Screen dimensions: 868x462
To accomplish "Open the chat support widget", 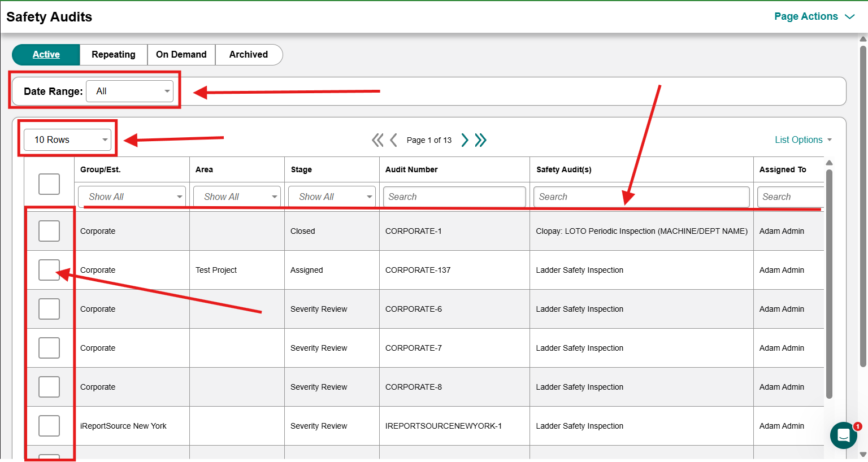I will point(844,435).
